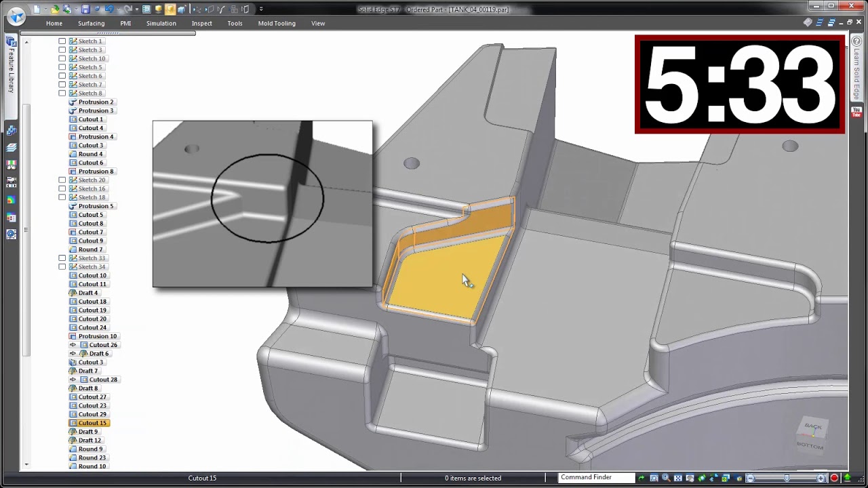Click the New document icon

tap(37, 9)
